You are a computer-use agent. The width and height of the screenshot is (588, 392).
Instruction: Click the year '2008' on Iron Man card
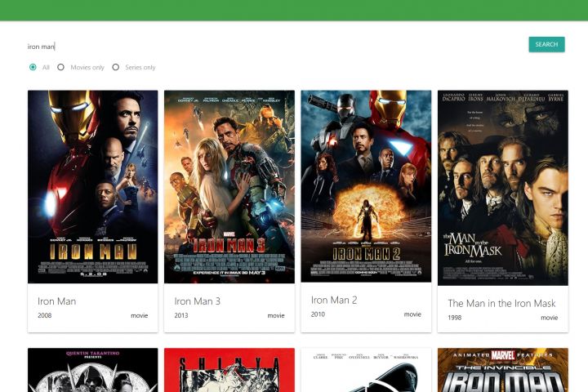point(45,315)
